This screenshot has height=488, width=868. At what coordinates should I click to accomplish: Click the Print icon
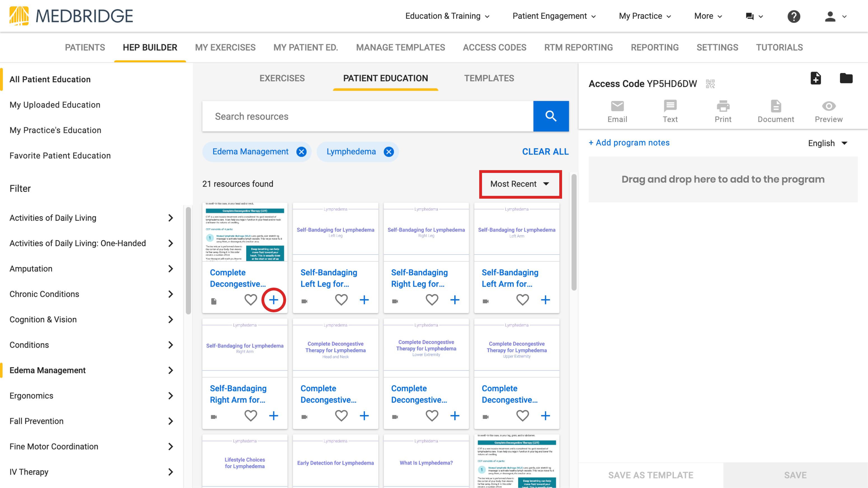pyautogui.click(x=723, y=111)
